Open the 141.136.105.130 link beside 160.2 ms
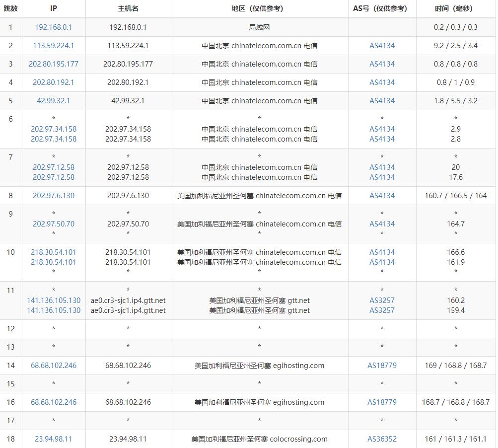Viewport: 498px width, 448px height. [x=53, y=300]
